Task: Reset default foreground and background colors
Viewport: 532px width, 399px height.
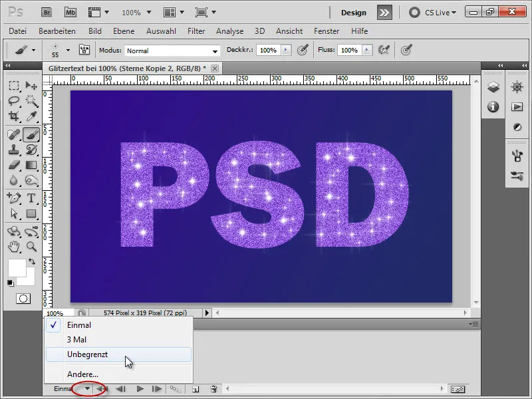Action: point(10,283)
